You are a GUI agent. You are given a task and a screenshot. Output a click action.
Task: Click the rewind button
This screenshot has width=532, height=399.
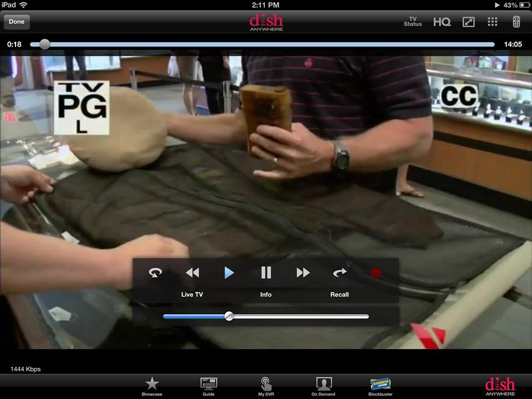[192, 273]
